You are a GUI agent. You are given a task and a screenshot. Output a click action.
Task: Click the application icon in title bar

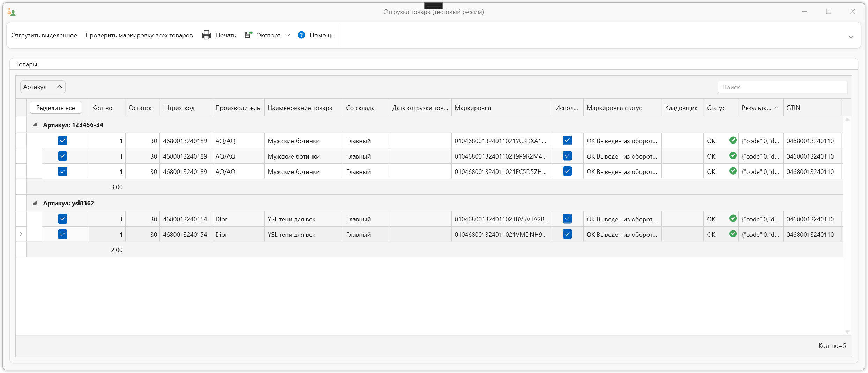[12, 12]
